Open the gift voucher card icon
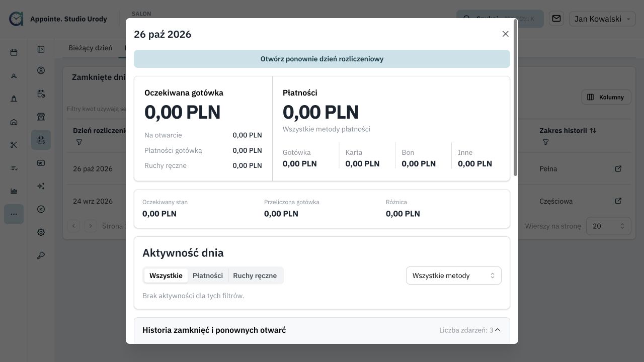The height and width of the screenshot is (362, 644). pyautogui.click(x=41, y=163)
